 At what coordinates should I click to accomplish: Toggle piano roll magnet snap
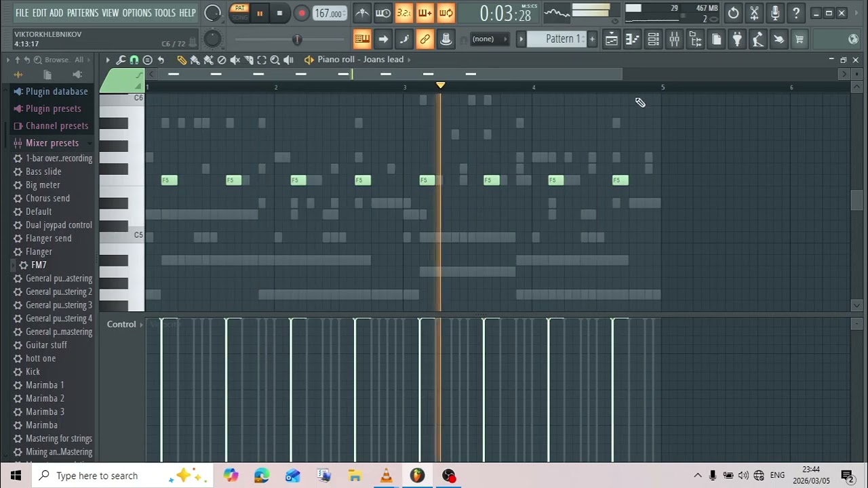coord(134,60)
